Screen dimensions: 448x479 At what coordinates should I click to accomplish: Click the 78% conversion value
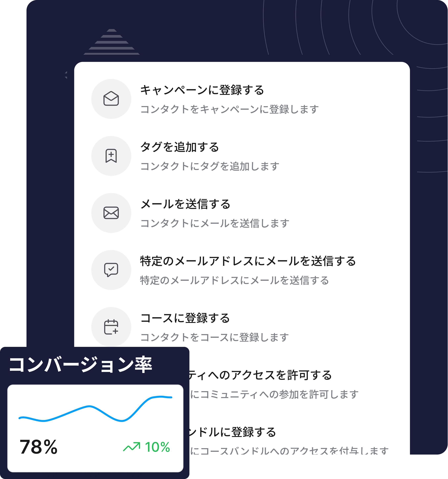[39, 447]
